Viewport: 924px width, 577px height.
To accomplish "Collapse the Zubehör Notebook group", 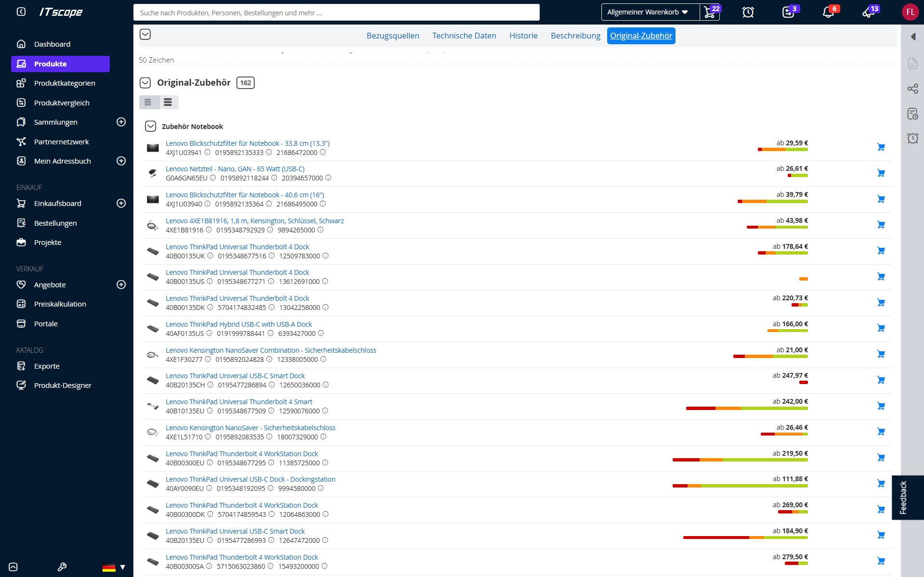I will tap(151, 127).
